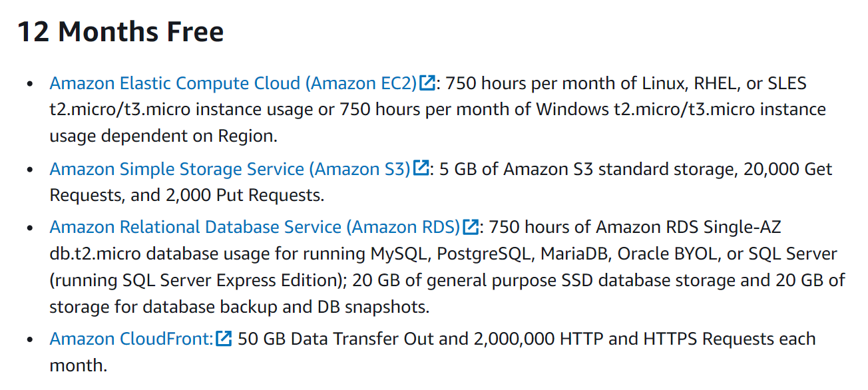Viewport: 868px width, 390px height.
Task: Click the bullet point before the EC2 entry
Action: coord(29,85)
